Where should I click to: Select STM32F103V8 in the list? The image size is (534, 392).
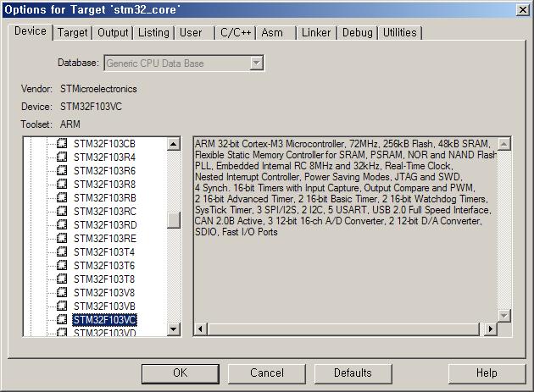pos(104,293)
